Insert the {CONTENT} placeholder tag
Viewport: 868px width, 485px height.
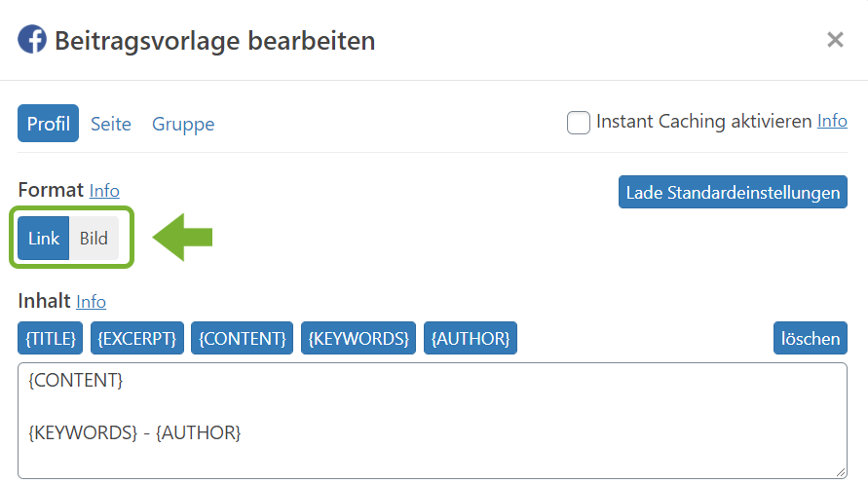pyautogui.click(x=242, y=338)
